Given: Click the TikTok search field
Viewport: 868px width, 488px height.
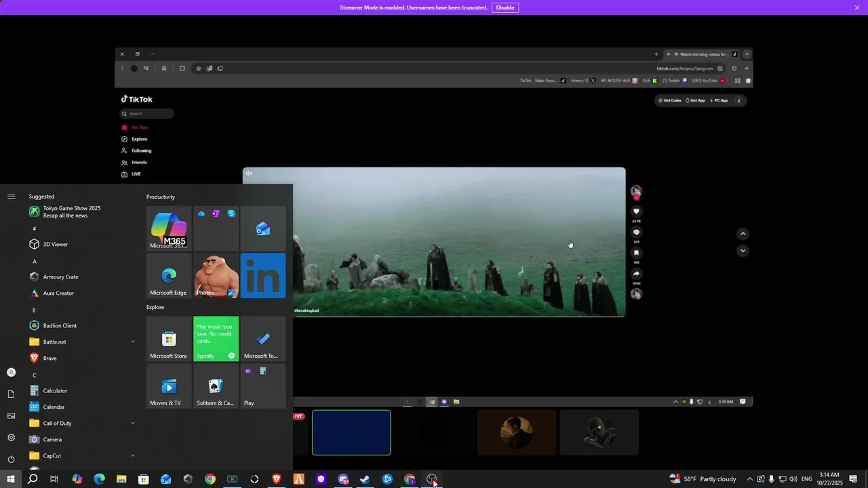Looking at the screenshot, I should [x=146, y=114].
